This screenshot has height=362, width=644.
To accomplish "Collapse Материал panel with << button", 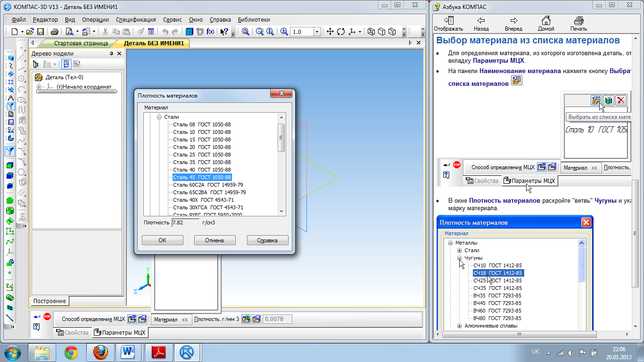I will tap(172, 320).
